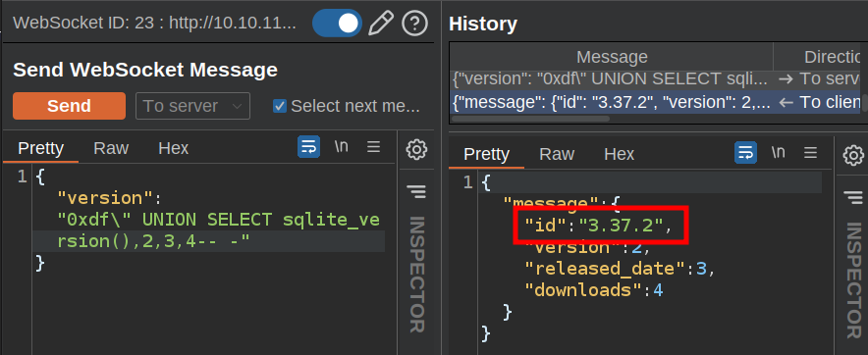Click the "released_date" key in response
Screen dimensions: 868x355
pyautogui.click(x=606, y=269)
